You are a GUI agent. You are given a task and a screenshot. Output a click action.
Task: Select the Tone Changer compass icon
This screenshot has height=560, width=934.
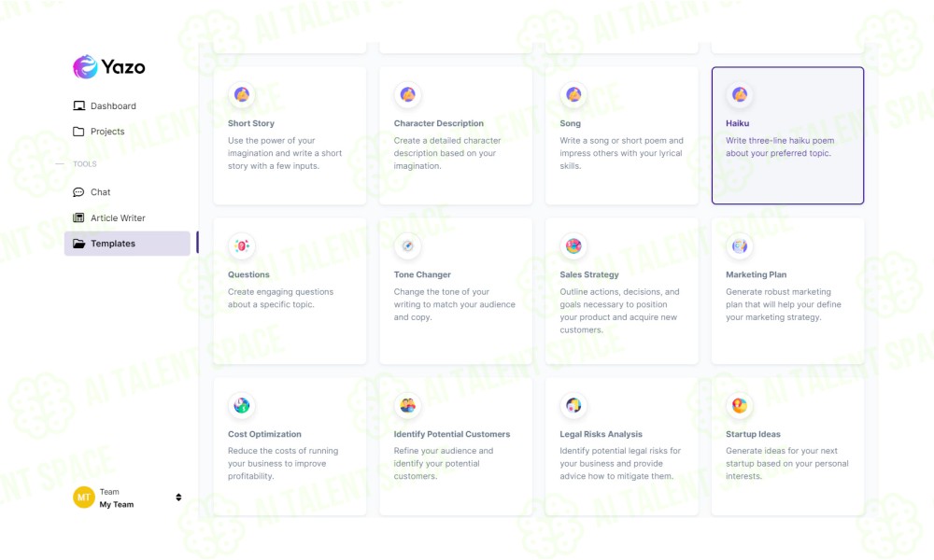click(407, 245)
